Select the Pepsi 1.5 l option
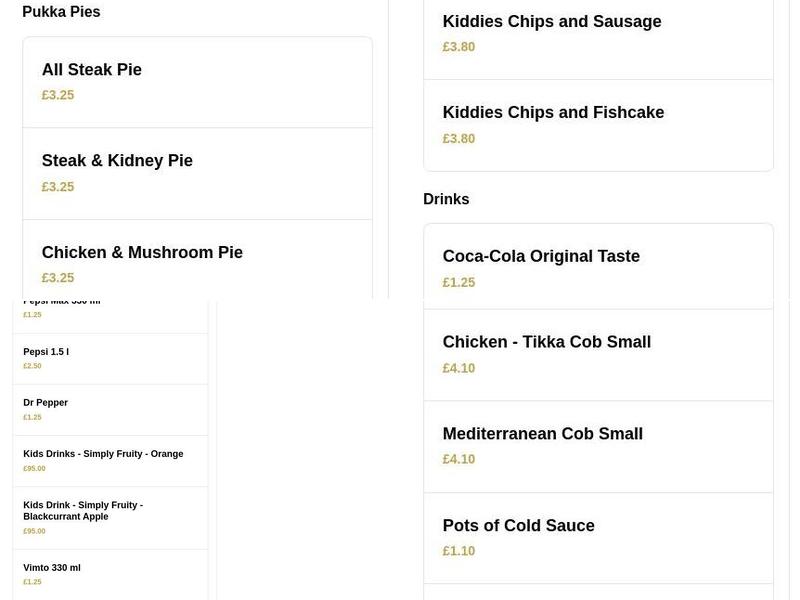Screen dimensions: 800x600 [x=46, y=351]
